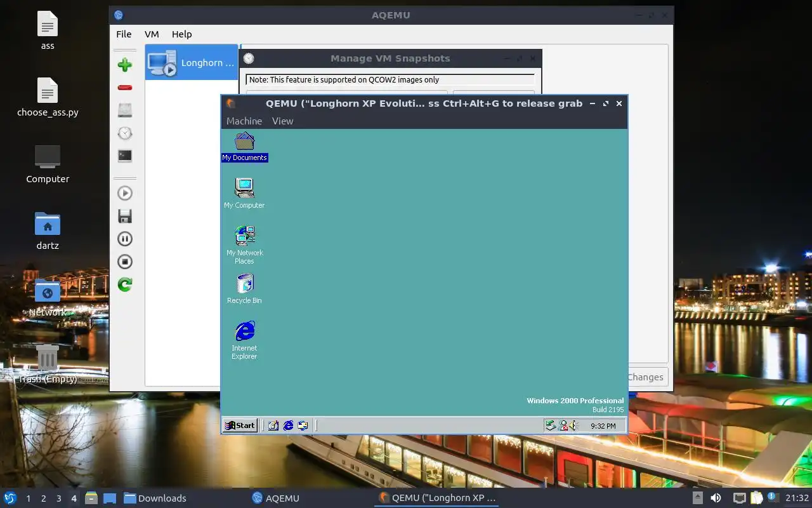Select the Recycle Bin icon in the guest
Viewport: 812px width, 508px height.
coord(244,288)
